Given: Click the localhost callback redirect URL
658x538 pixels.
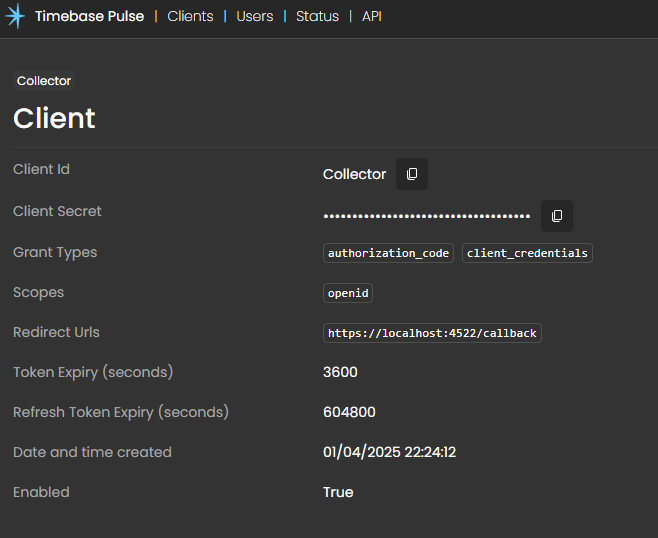Looking at the screenshot, I should 432,333.
